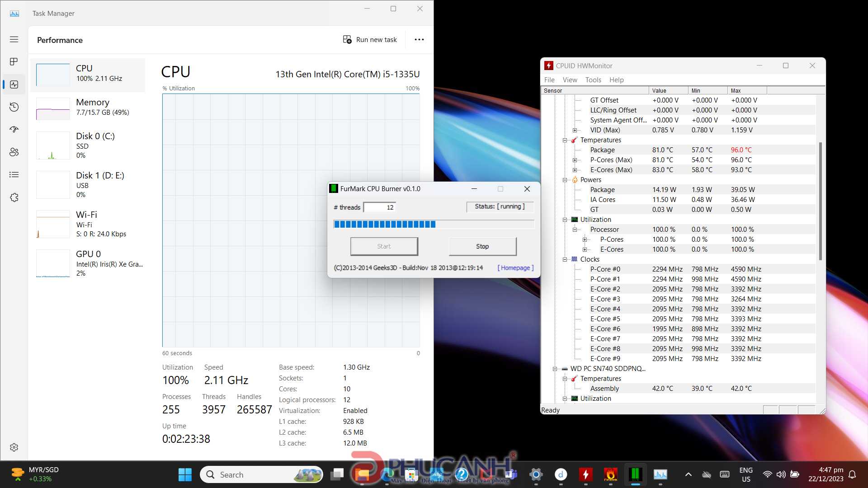The width and height of the screenshot is (868, 488).
Task: Expand E-Cores (Max) temperature node
Action: coord(575,170)
